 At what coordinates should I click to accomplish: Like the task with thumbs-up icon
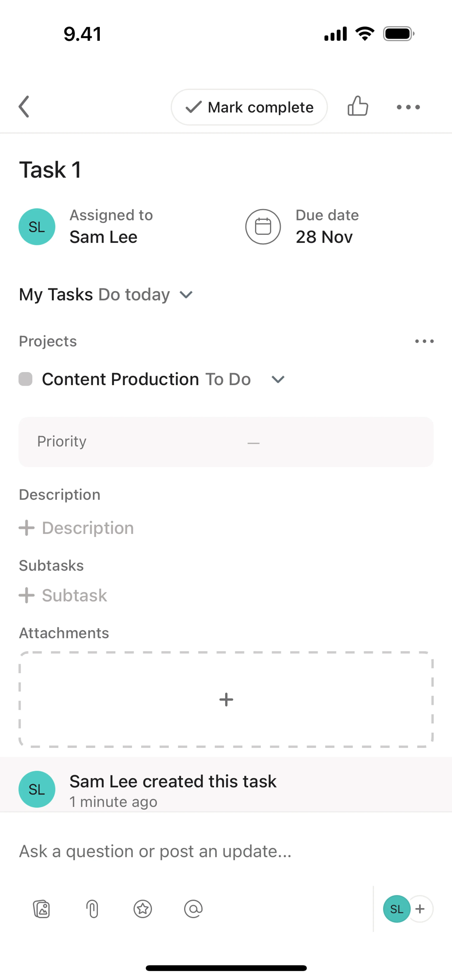point(358,106)
